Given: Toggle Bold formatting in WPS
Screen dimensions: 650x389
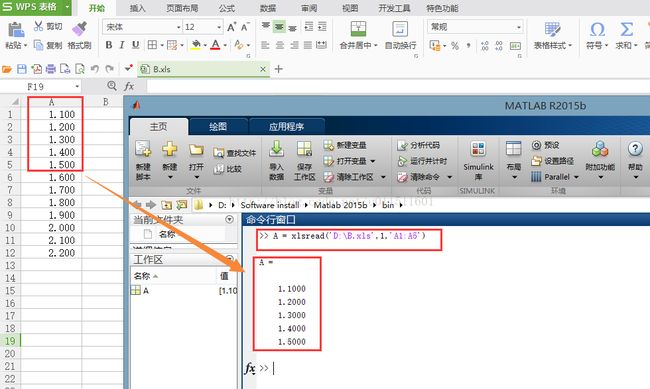Looking at the screenshot, I should (x=109, y=45).
